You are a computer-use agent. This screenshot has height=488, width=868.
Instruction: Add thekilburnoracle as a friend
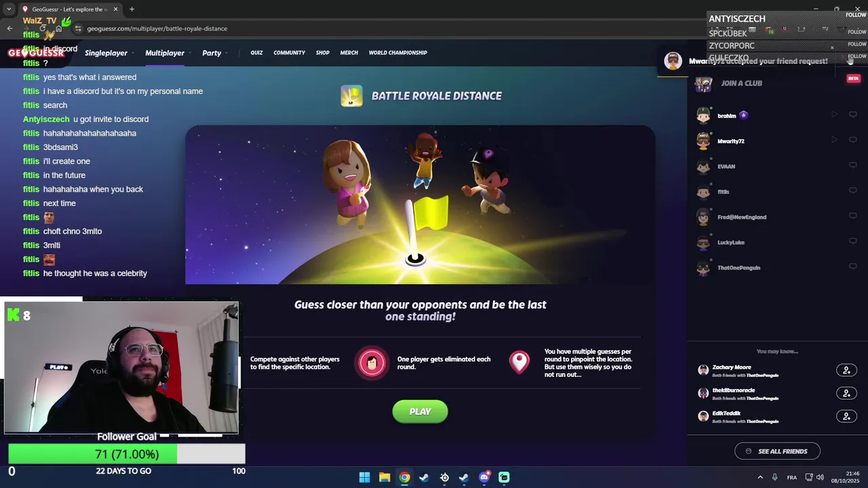pos(846,393)
